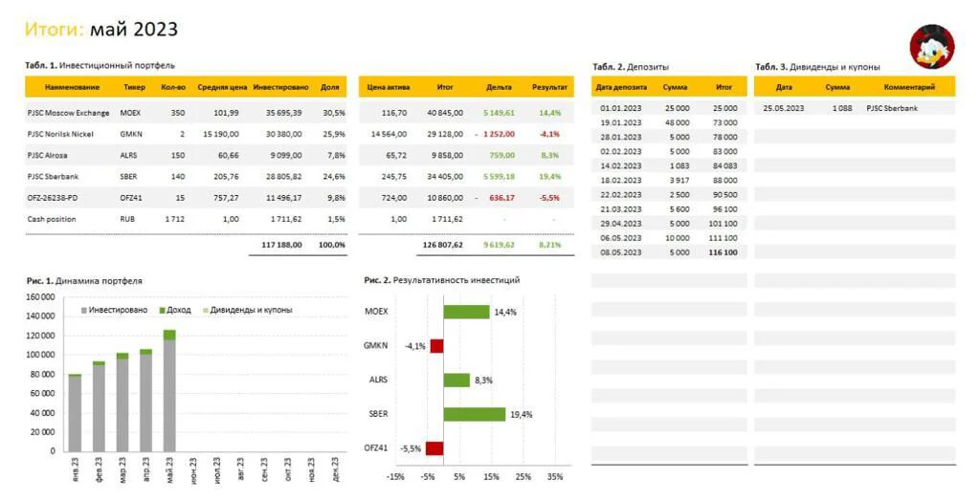Image resolution: width=980 pixels, height=501 pixels.
Task: Click the portfolio total 126 807,62
Action: [x=442, y=245]
